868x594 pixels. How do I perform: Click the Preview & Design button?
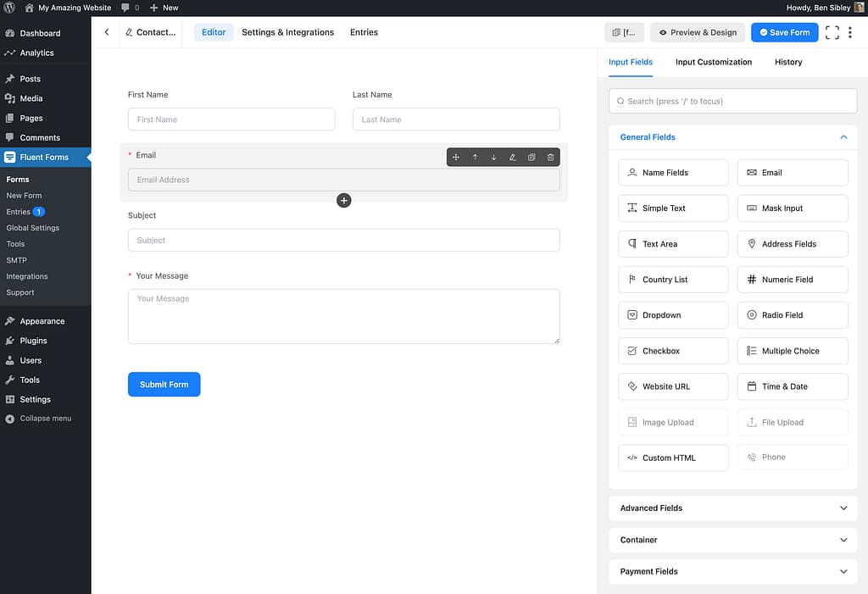click(697, 32)
